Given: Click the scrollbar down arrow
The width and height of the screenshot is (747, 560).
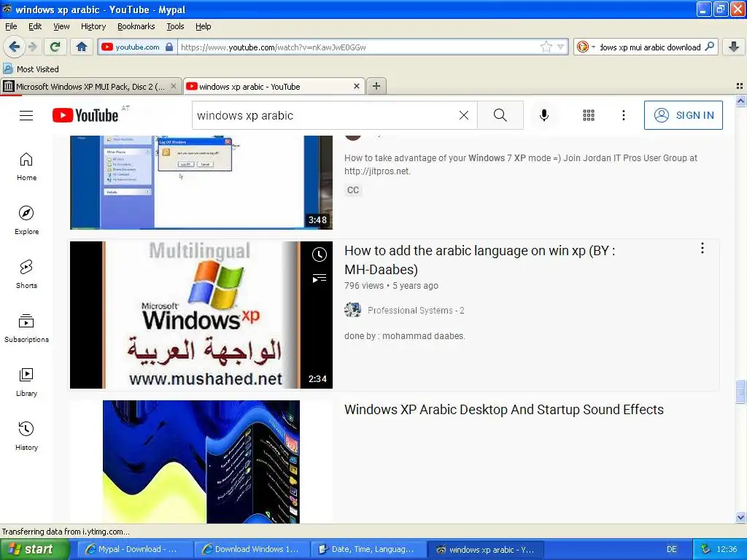Looking at the screenshot, I should tap(740, 518).
